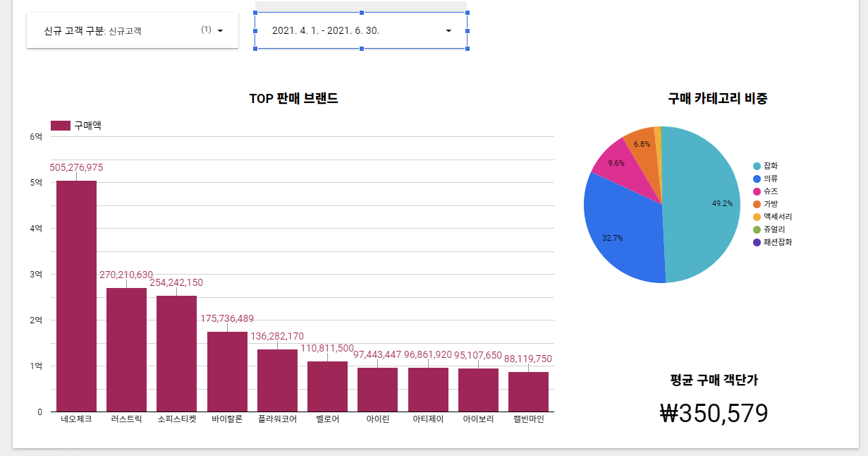
Task: Click the TOP 판매 브랜드 chart title
Action: click(293, 99)
